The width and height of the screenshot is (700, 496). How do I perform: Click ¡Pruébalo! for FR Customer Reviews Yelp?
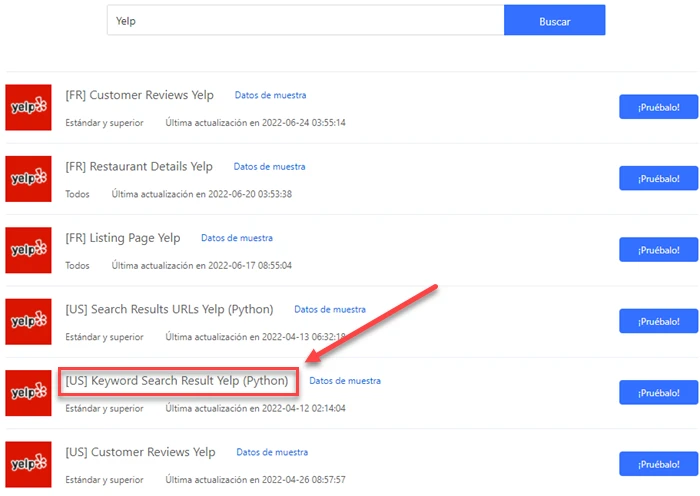point(658,107)
